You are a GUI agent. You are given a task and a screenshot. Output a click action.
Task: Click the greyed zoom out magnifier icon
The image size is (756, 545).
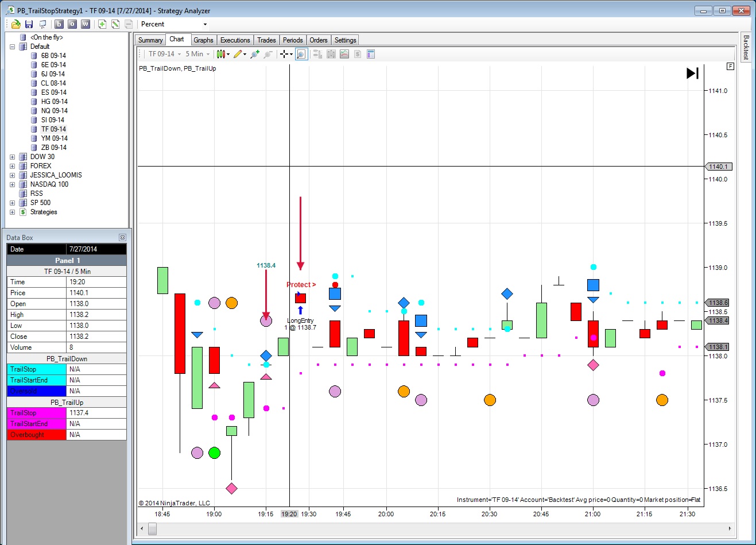[x=268, y=54]
